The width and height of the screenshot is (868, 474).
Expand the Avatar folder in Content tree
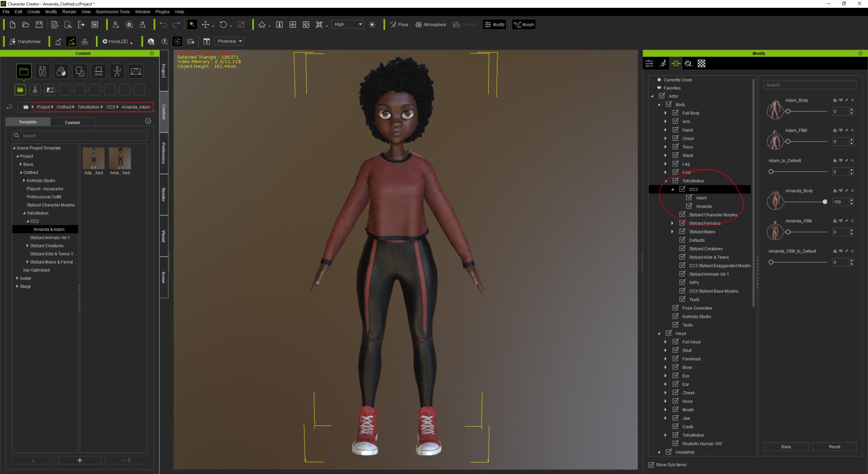17,278
